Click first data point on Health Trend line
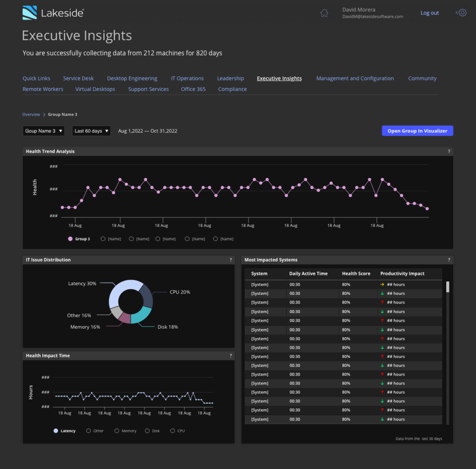The image size is (476, 469). pyautogui.click(x=62, y=208)
